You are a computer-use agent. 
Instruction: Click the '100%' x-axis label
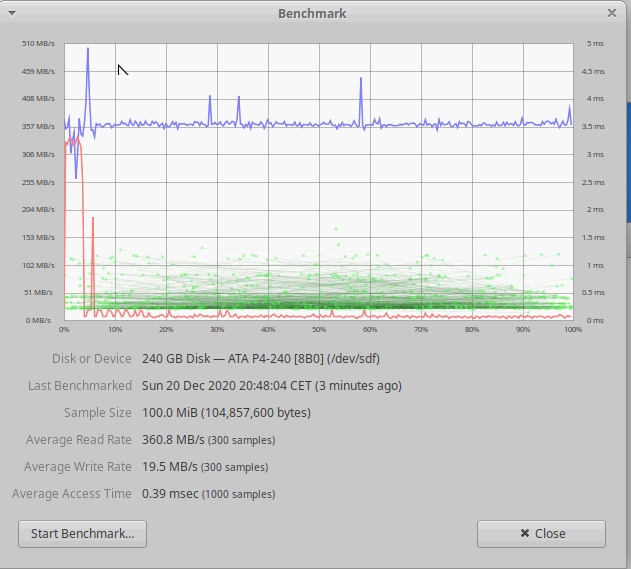[x=573, y=330]
